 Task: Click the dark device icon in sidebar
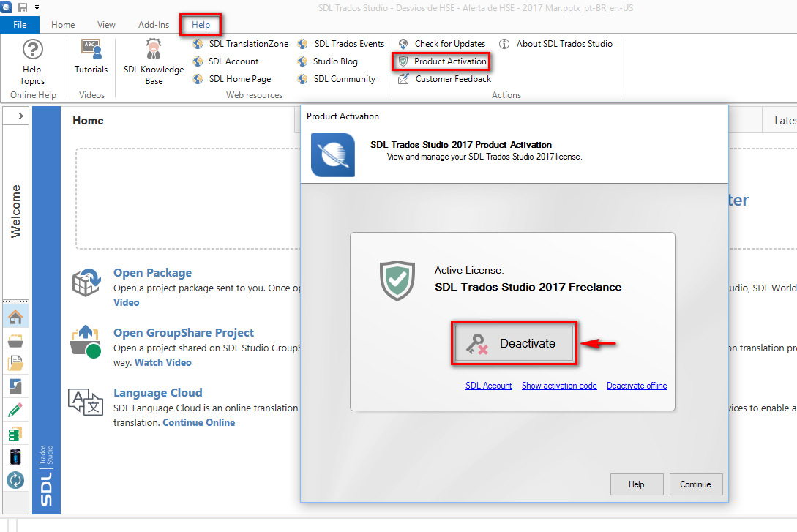pos(16,457)
